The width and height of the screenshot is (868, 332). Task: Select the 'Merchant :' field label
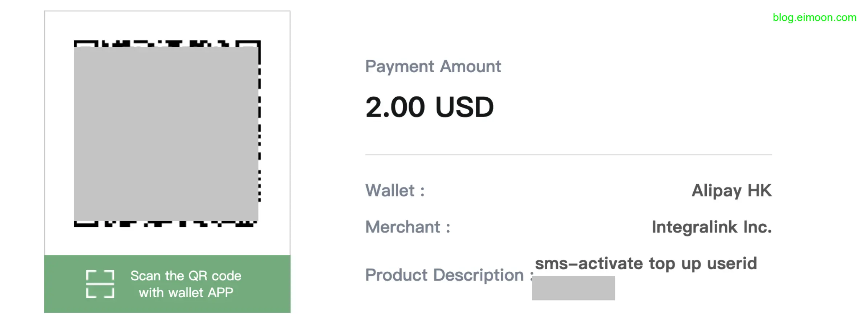[x=407, y=227]
